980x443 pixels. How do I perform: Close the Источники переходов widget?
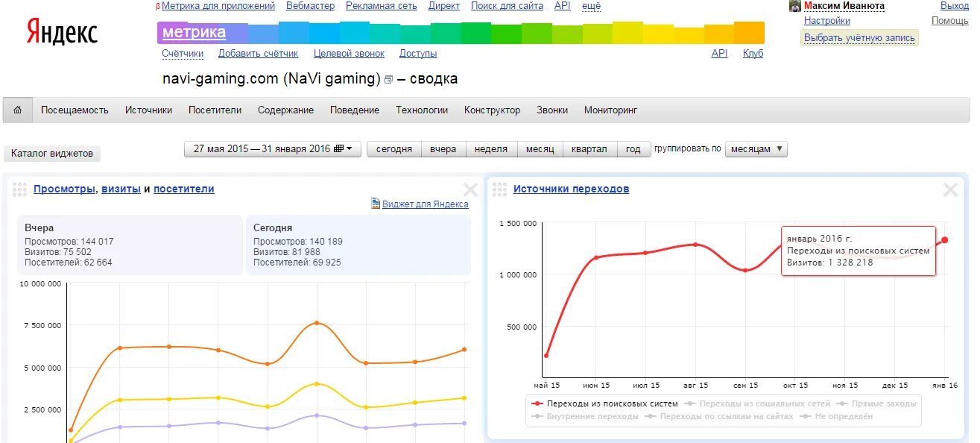pos(950,189)
